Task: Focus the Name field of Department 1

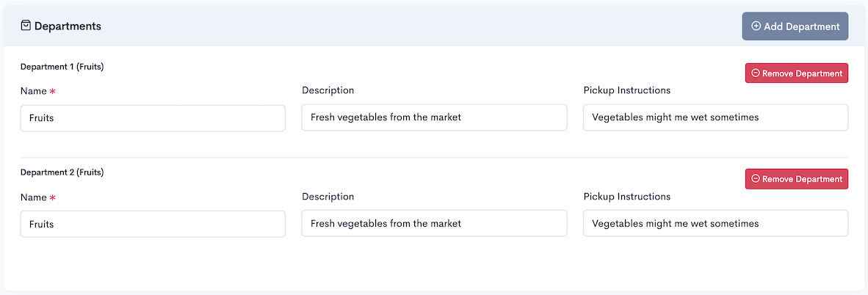Action: [x=153, y=118]
